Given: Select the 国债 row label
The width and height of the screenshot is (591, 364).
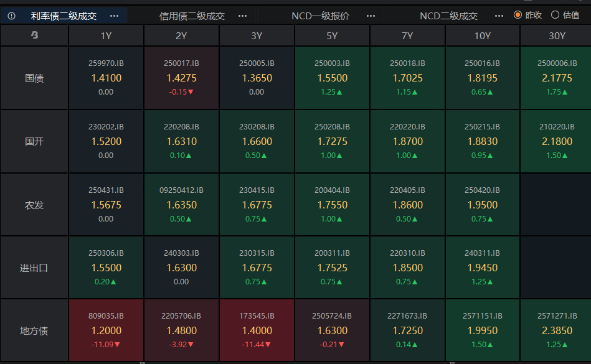Looking at the screenshot, I should pyautogui.click(x=34, y=78).
